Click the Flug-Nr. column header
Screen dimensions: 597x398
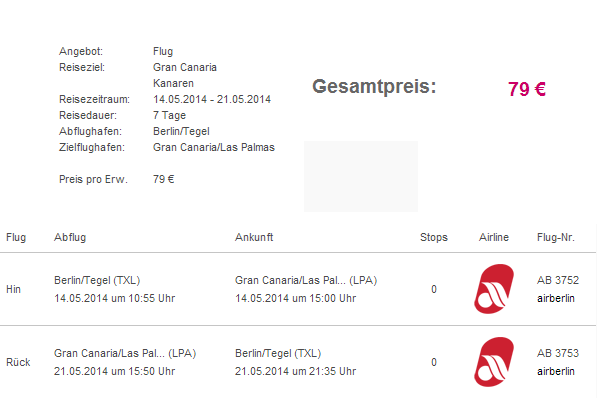[x=555, y=237]
